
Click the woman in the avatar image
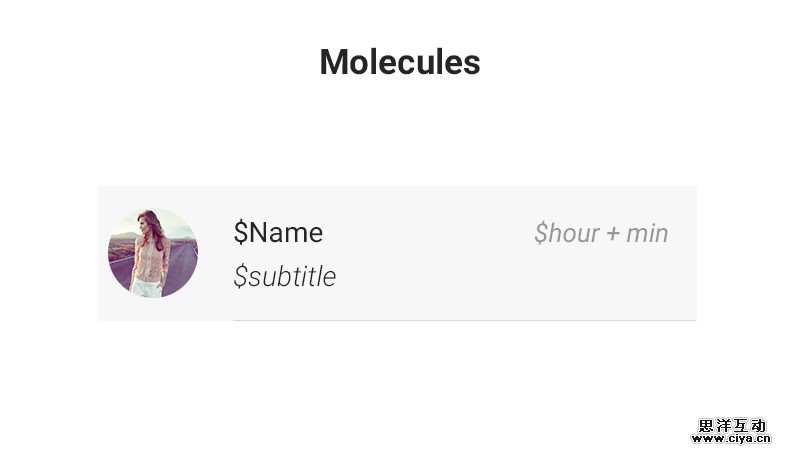[151, 250]
